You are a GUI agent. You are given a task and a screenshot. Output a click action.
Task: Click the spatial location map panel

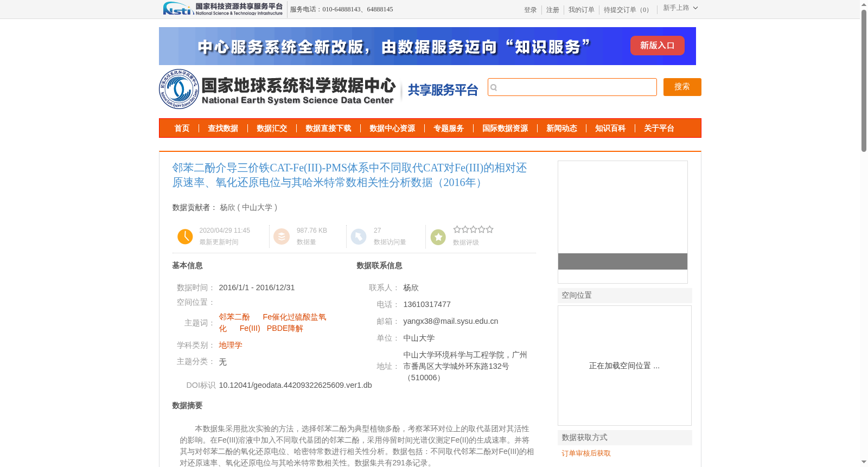[624, 366]
